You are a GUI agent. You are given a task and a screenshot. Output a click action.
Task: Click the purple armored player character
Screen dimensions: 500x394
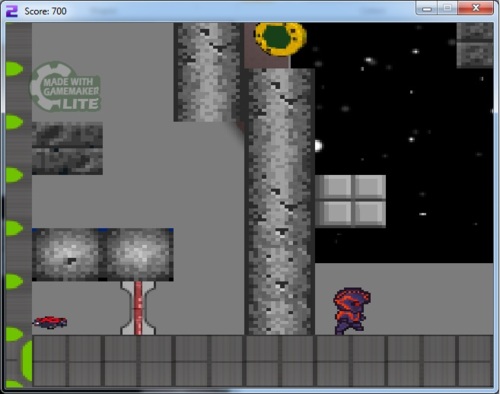(352, 311)
